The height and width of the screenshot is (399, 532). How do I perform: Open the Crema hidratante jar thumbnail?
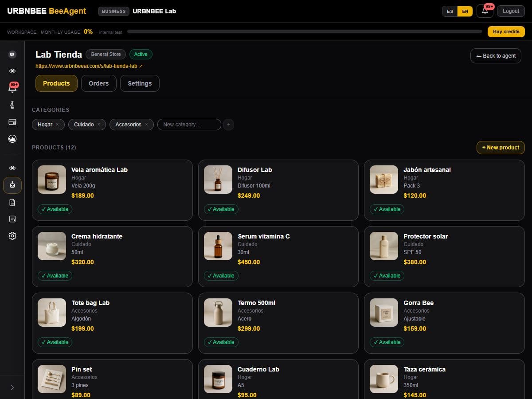[52, 246]
